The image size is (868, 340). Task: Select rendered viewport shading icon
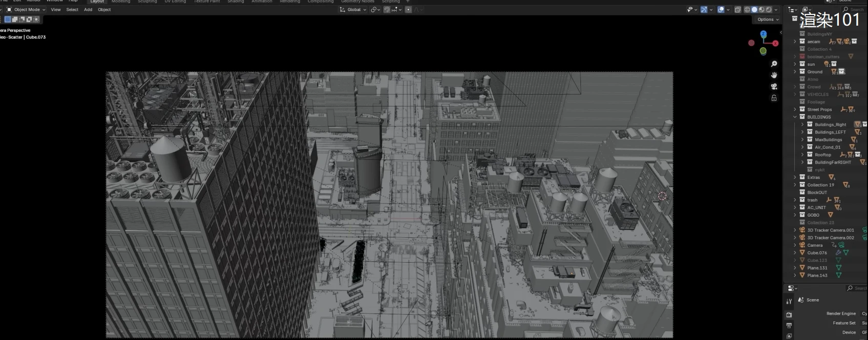(x=769, y=9)
